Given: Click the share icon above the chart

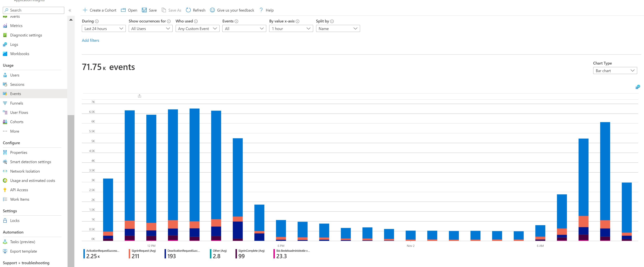Looking at the screenshot, I should [139, 96].
